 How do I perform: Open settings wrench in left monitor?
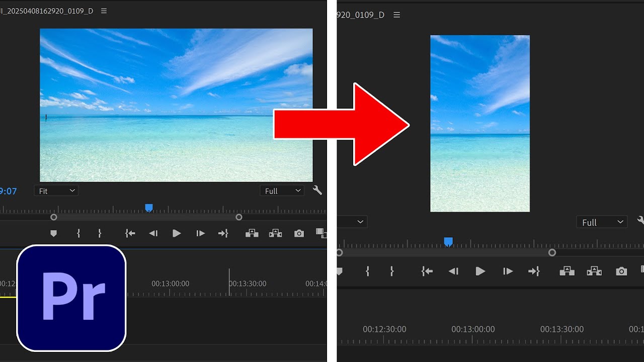click(317, 191)
